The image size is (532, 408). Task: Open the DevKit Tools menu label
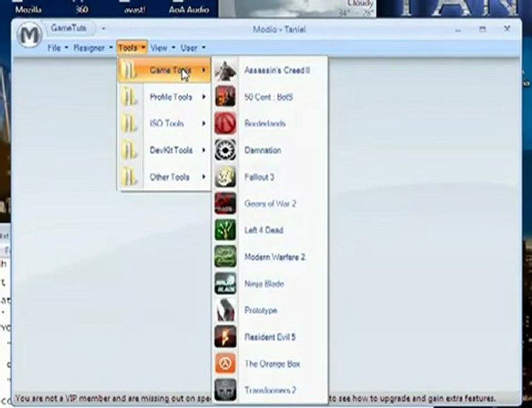click(x=171, y=150)
